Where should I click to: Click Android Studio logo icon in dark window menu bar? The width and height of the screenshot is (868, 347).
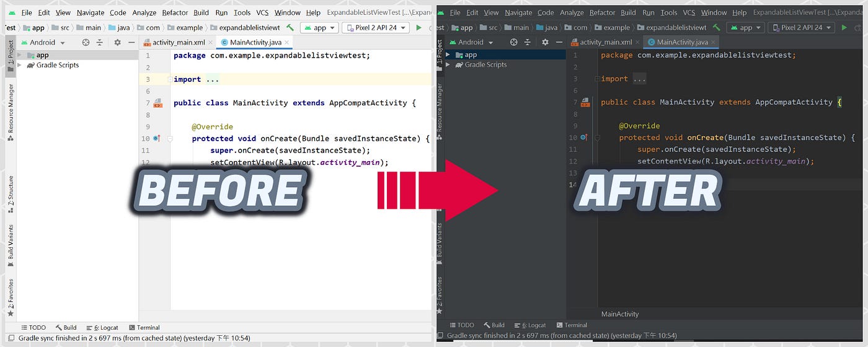440,12
